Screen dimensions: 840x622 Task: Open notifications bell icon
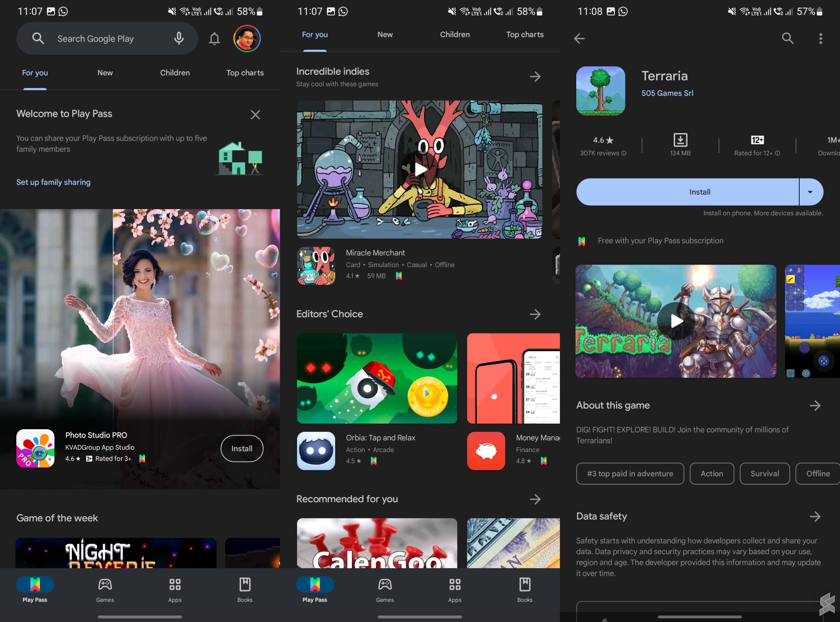214,39
